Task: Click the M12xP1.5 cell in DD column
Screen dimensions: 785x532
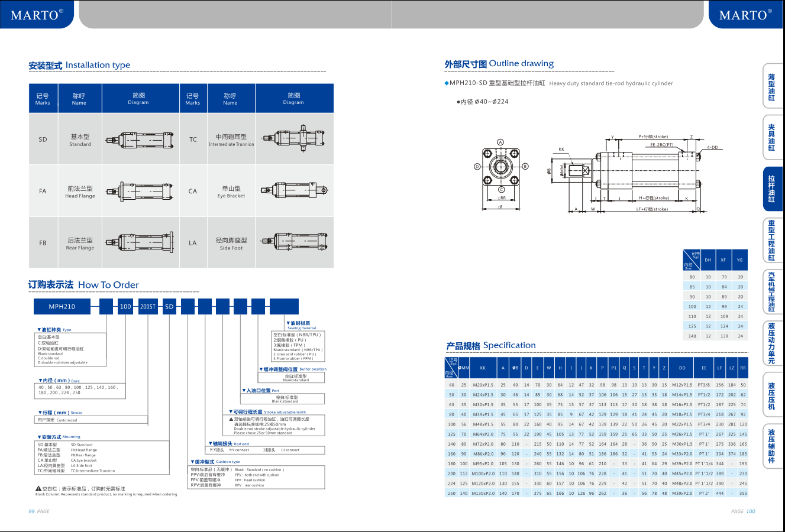Action: 682,385
